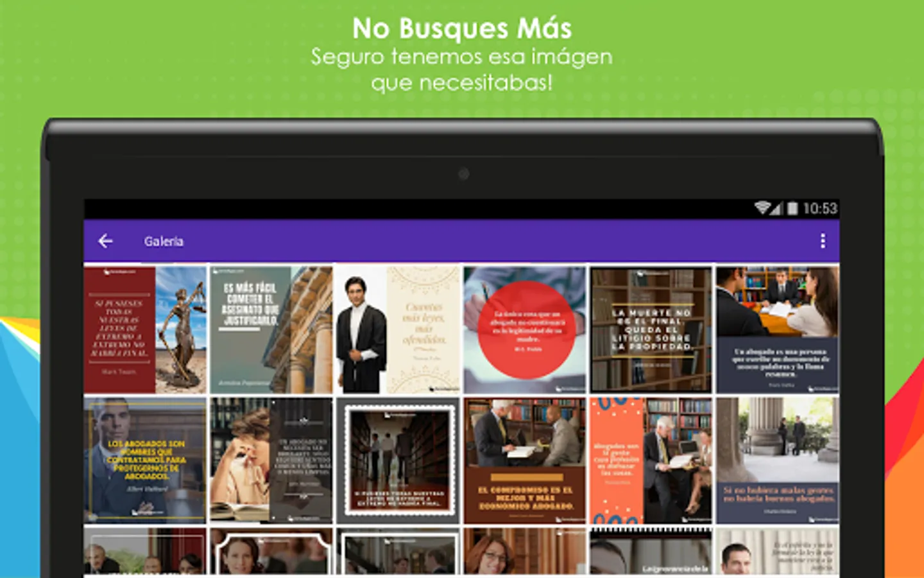Open the 'El compromiso es el mejor' image
The image size is (924, 578).
pyautogui.click(x=525, y=460)
